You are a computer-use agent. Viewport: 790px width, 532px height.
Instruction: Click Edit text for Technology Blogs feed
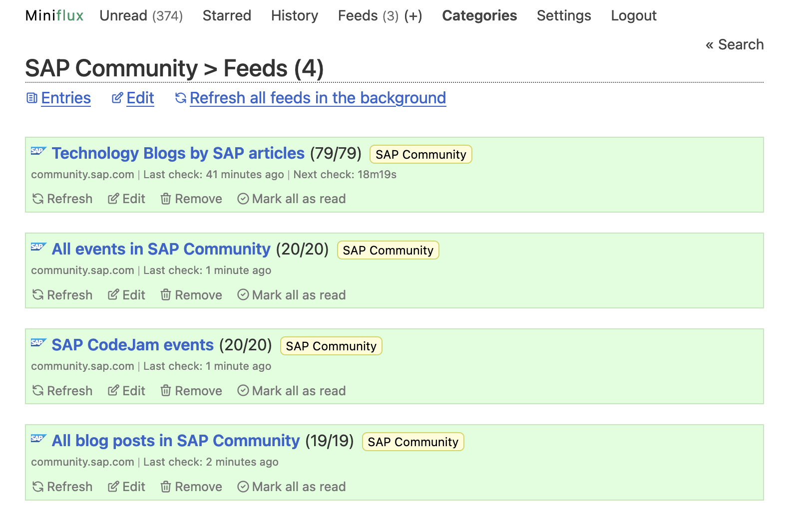pyautogui.click(x=134, y=199)
